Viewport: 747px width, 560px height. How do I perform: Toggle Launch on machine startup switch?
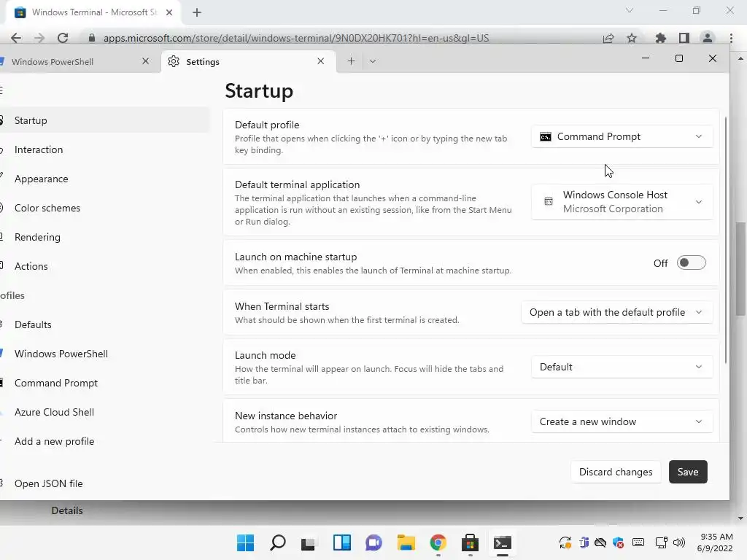tap(691, 262)
